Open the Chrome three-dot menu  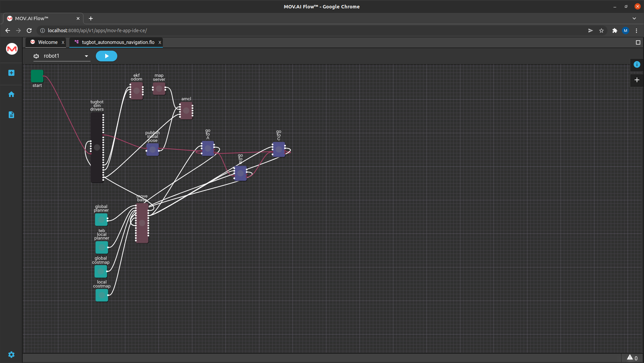(637, 31)
